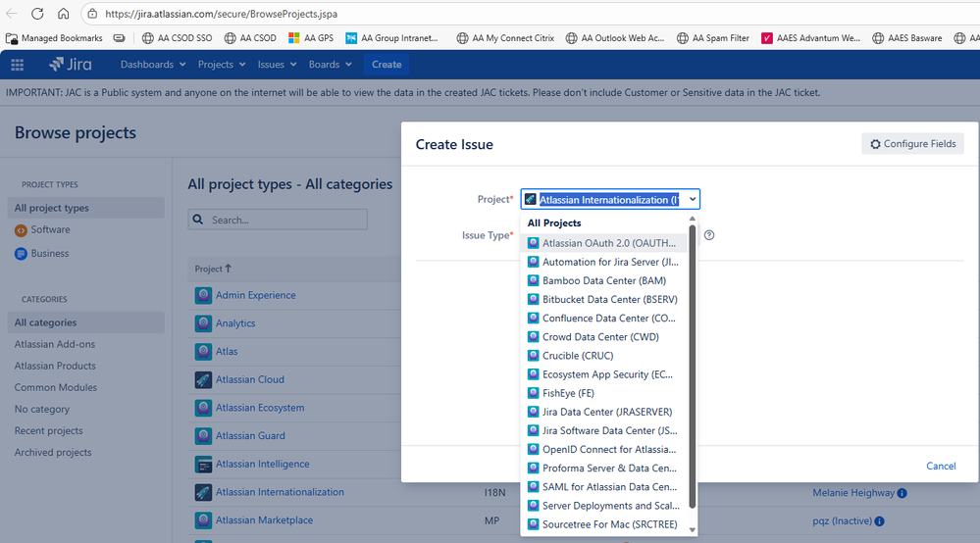Select All project types filter
The width and height of the screenshot is (980, 543).
[85, 208]
